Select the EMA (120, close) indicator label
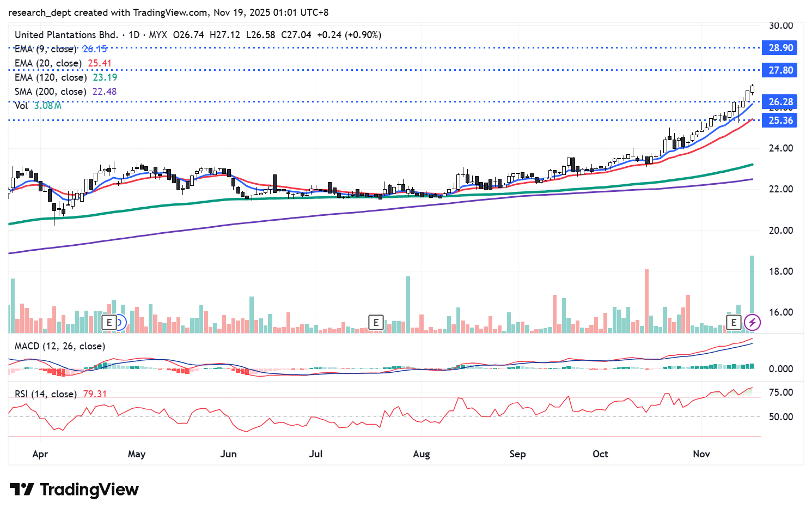Viewport: 812px width, 514px height. click(x=51, y=77)
